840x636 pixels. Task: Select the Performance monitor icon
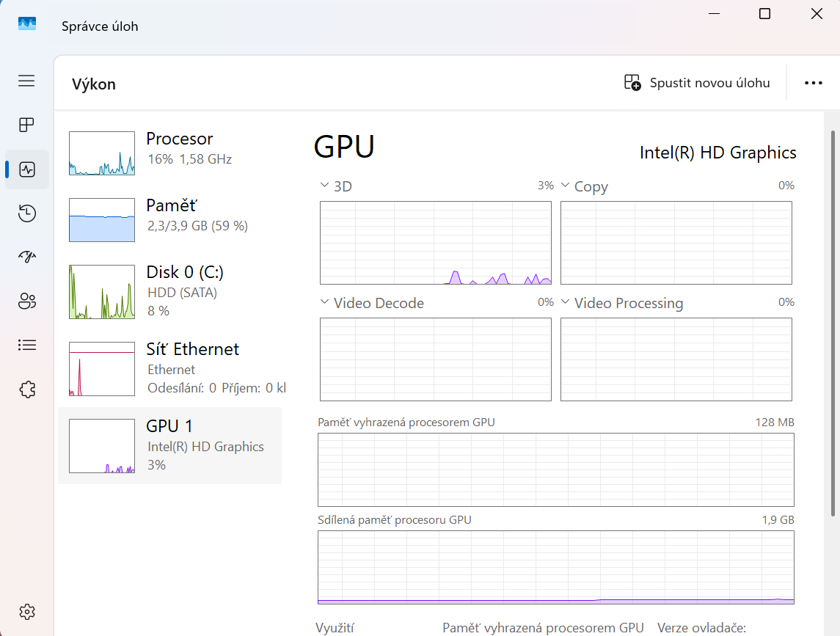tap(26, 169)
